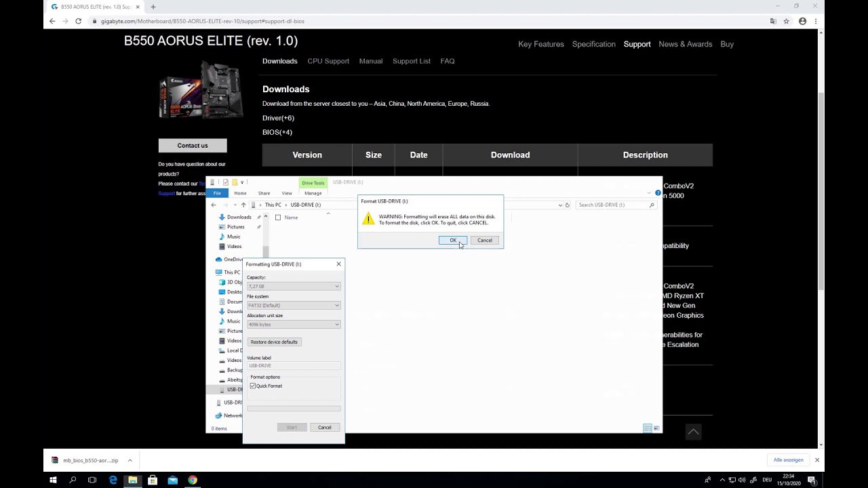Go back in Explorer navigation
868x488 pixels.
pyautogui.click(x=214, y=205)
